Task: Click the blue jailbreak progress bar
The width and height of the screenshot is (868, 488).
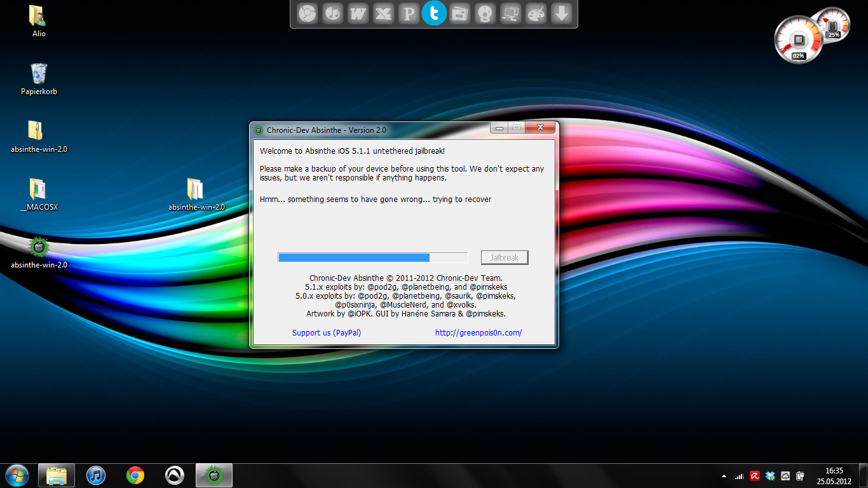Action: click(x=373, y=257)
